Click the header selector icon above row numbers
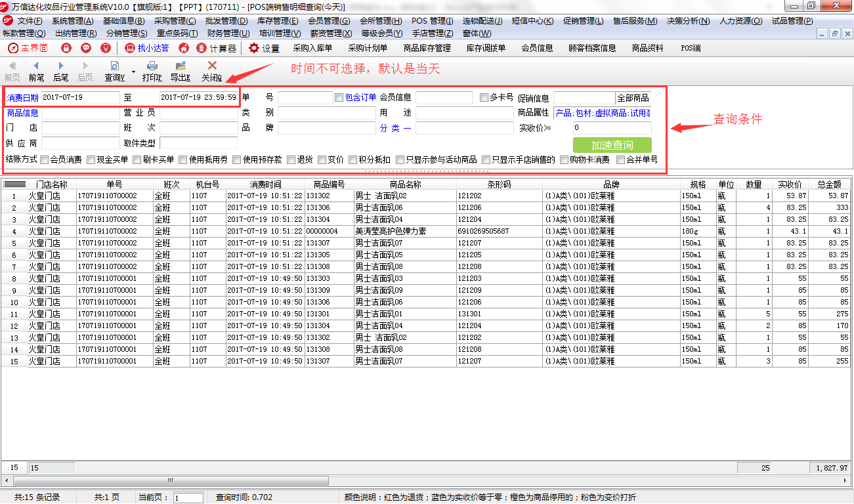Image resolution: width=854 pixels, height=504 pixels. (x=14, y=184)
